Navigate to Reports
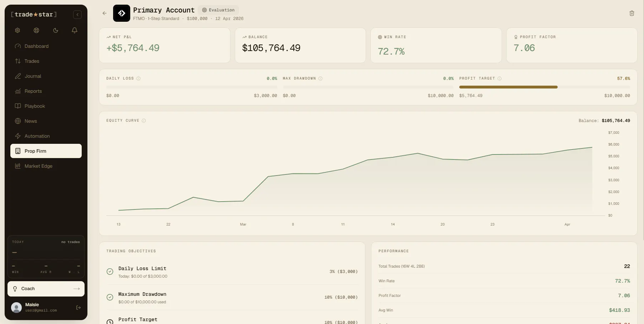The height and width of the screenshot is (324, 644). (x=46, y=91)
